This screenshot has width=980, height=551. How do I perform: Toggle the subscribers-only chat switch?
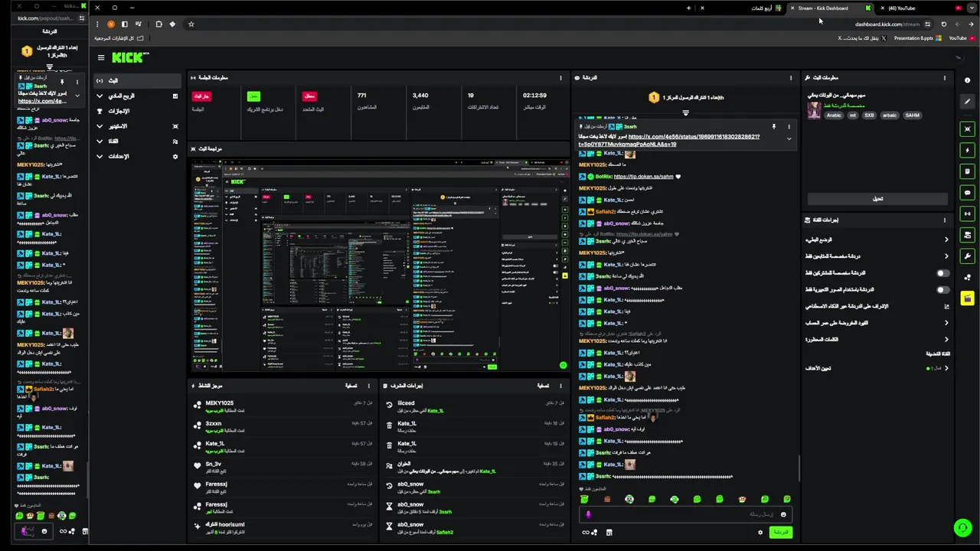click(942, 273)
